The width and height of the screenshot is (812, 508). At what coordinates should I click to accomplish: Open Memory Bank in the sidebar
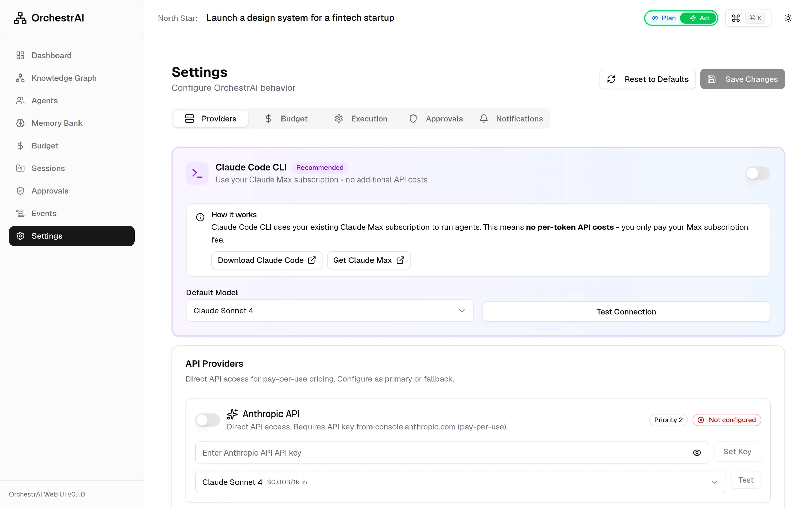click(72, 123)
